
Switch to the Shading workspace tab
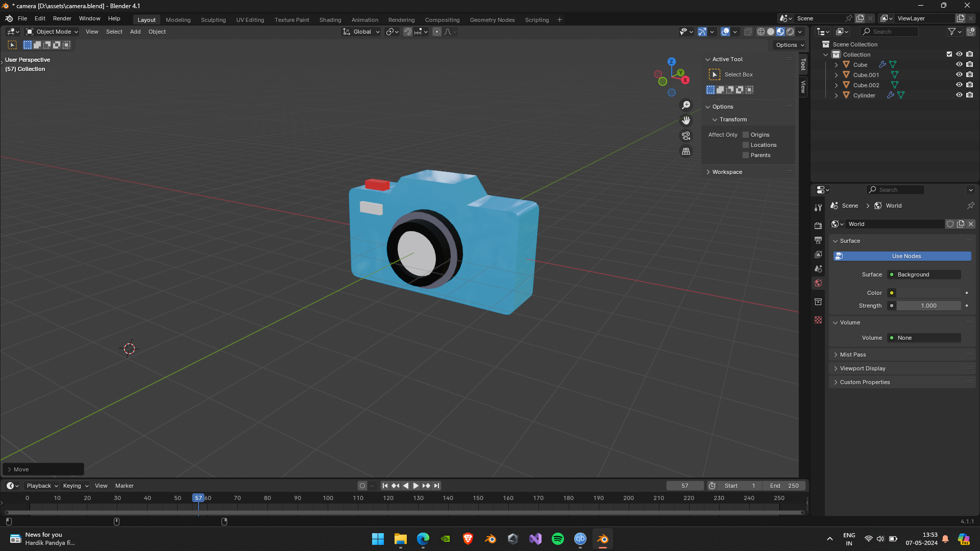click(x=330, y=20)
